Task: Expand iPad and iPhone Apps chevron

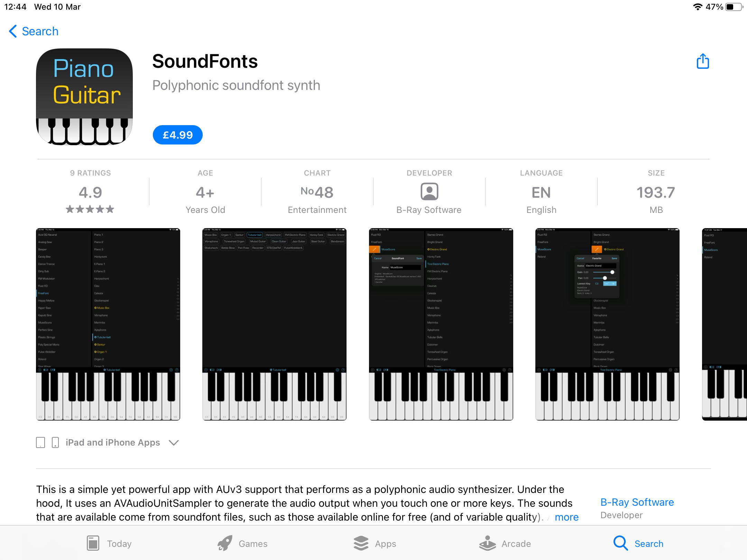Action: point(174,442)
